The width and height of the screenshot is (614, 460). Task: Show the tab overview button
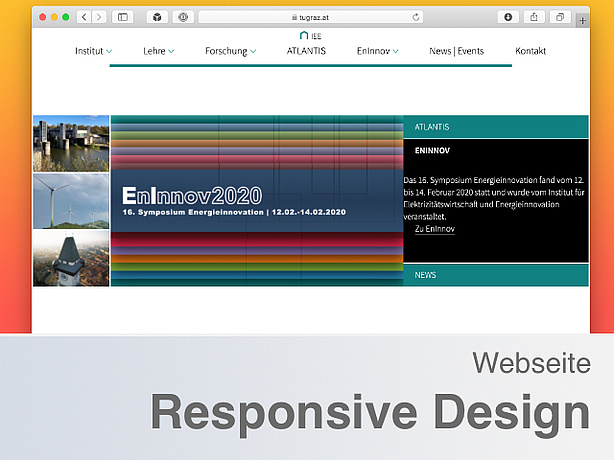[560, 17]
